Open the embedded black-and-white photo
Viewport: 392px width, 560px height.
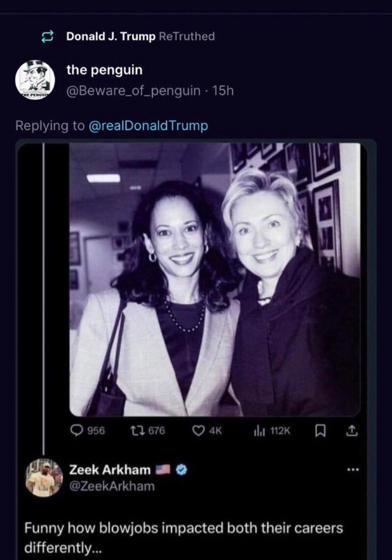pos(215,279)
